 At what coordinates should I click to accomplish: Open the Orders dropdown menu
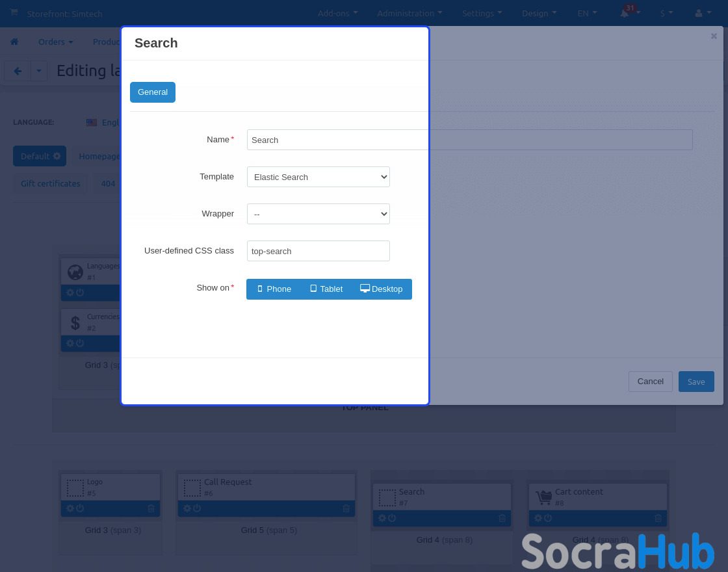pyautogui.click(x=56, y=42)
